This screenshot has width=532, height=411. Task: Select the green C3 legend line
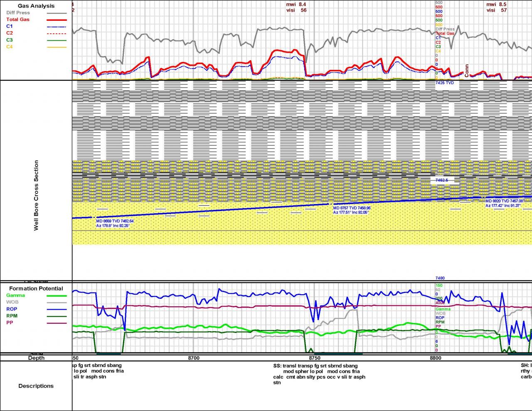(56, 40)
